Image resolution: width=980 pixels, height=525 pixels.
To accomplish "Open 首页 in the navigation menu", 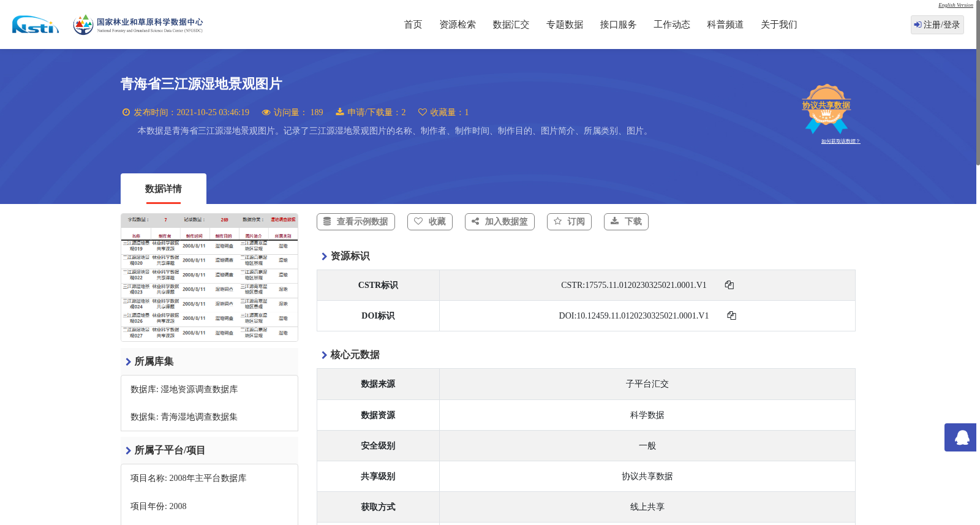I will pyautogui.click(x=413, y=25).
